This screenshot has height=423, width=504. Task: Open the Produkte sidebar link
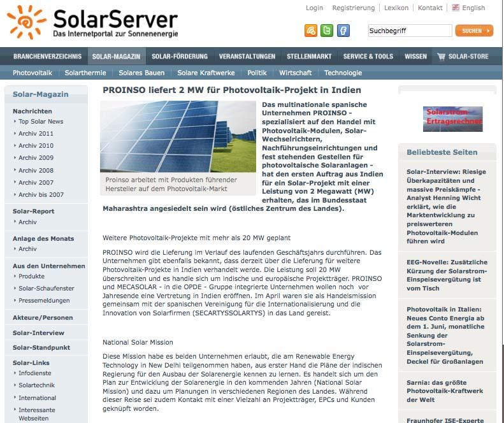click(31, 276)
